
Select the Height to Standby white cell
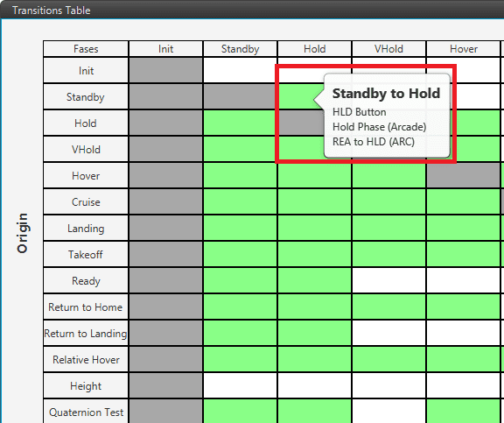tap(240, 386)
